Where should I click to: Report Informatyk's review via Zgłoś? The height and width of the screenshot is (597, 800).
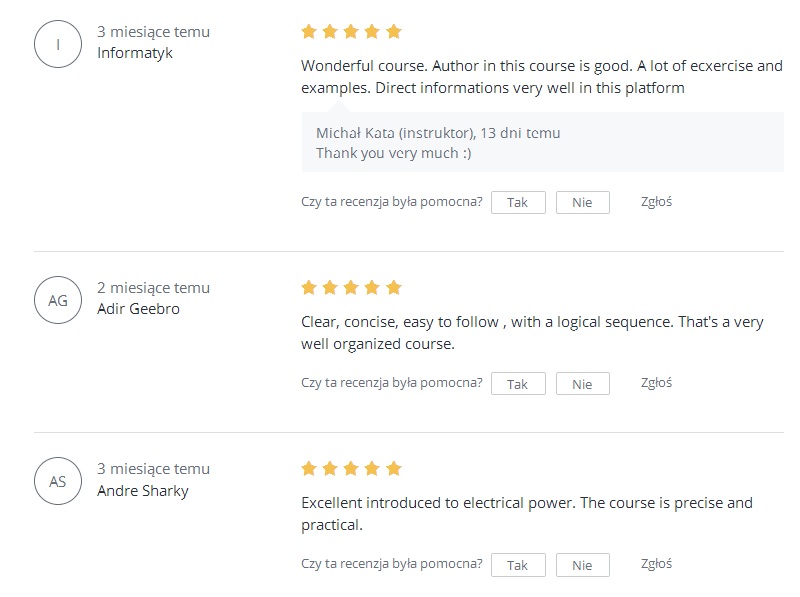pos(656,202)
